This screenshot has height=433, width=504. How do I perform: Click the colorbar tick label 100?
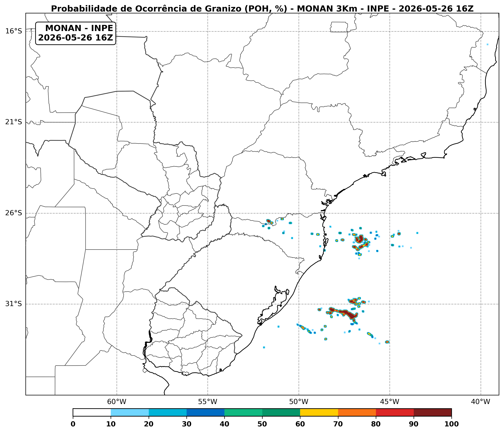point(451,424)
